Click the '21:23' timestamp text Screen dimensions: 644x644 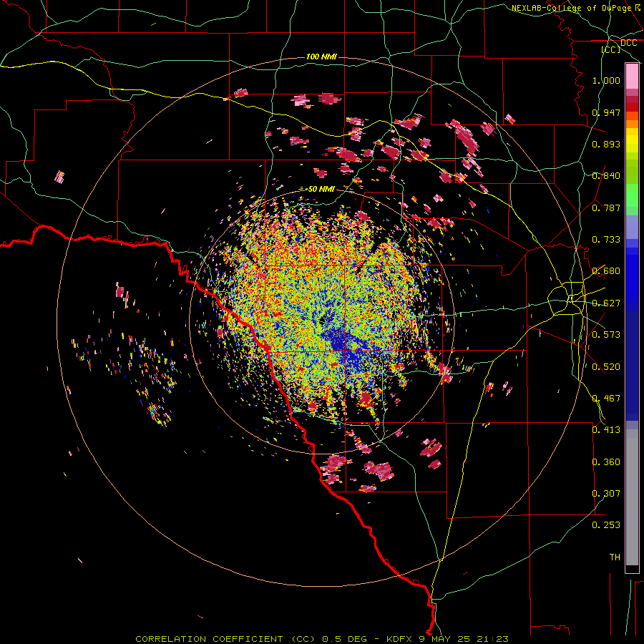[494, 639]
